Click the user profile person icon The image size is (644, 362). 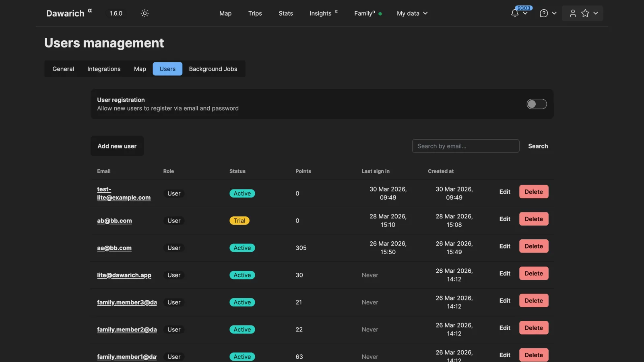(x=573, y=13)
